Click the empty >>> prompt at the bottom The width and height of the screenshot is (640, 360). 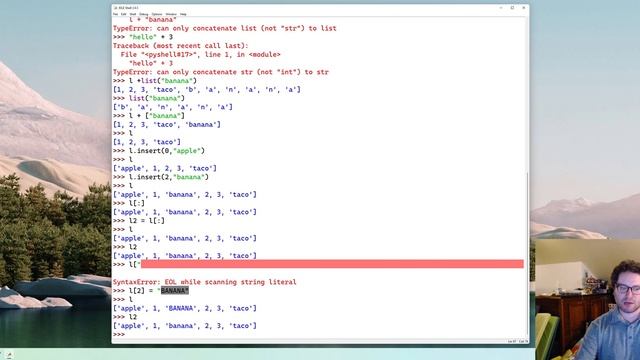coord(119,334)
